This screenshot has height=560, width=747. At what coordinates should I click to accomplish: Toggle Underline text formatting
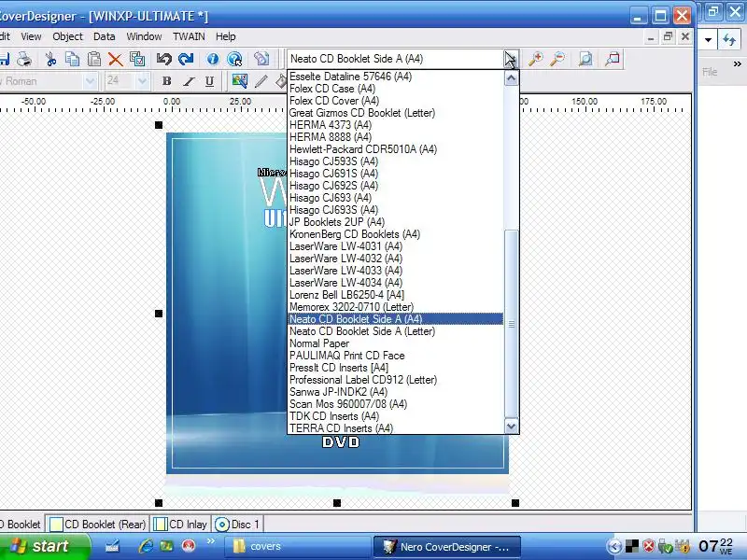click(x=209, y=81)
